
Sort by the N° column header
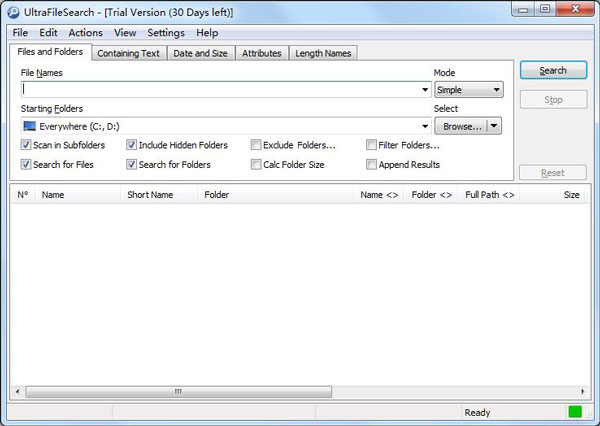pyautogui.click(x=23, y=194)
